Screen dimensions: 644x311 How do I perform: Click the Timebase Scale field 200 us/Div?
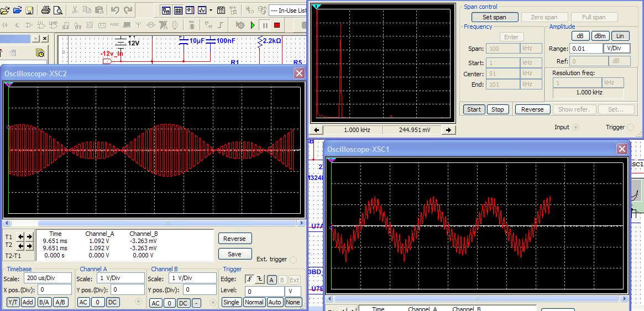click(x=48, y=278)
